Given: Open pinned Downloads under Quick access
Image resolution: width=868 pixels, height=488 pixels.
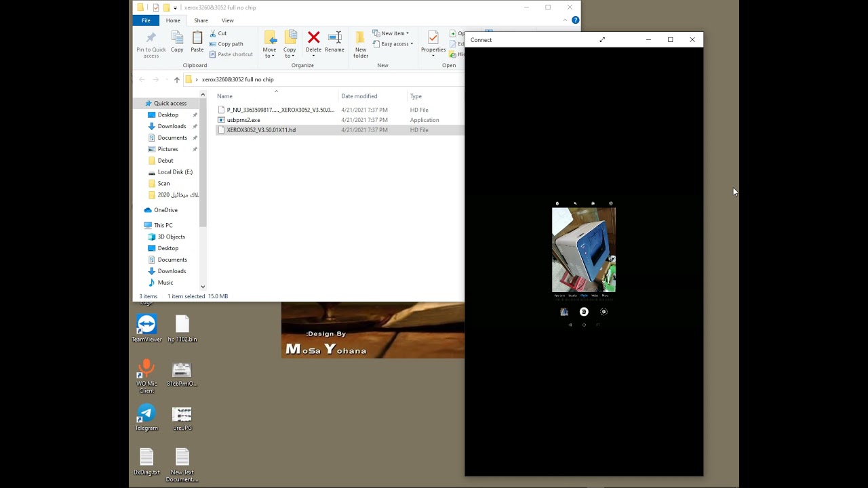Looking at the screenshot, I should pos(172,126).
